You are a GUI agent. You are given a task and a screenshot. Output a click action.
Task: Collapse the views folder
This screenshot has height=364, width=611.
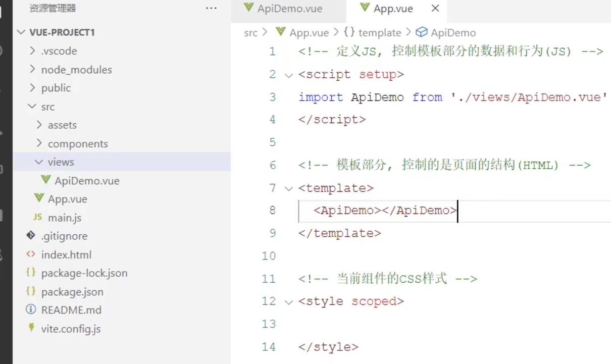[x=39, y=162]
